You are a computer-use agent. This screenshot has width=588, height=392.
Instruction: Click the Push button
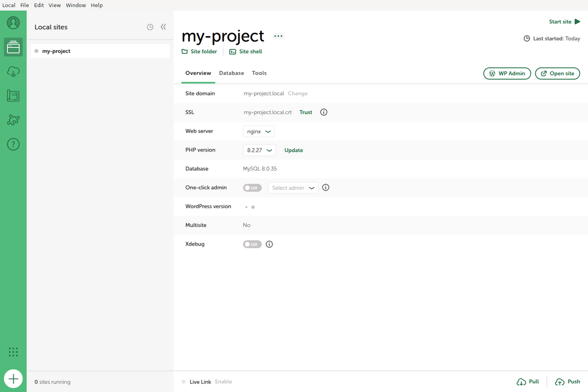coord(567,382)
